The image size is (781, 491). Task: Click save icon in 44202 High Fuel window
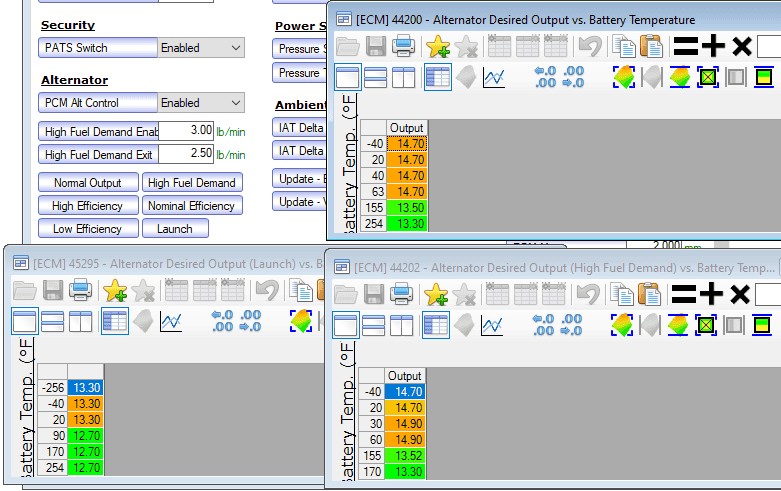[x=374, y=294]
